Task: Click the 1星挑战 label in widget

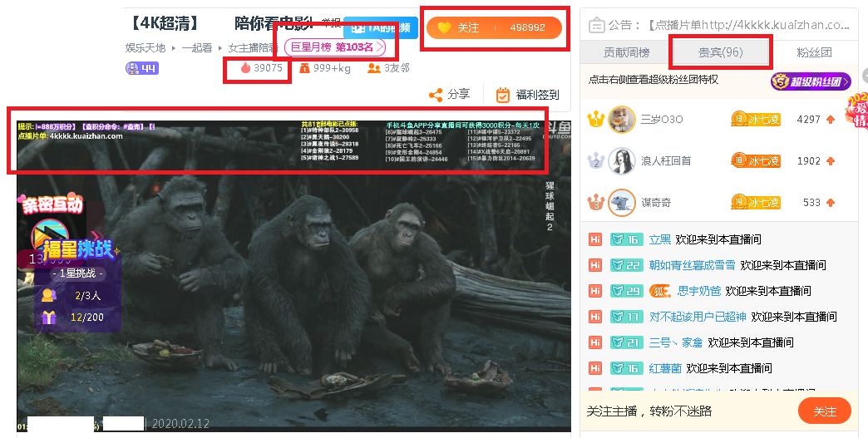Action: tap(77, 273)
